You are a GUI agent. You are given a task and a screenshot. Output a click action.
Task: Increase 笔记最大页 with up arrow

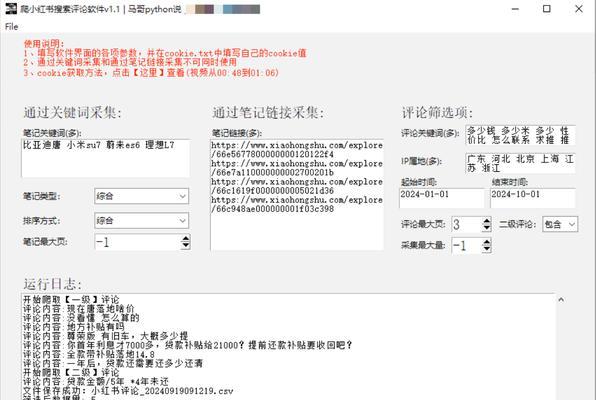pyautogui.click(x=185, y=239)
